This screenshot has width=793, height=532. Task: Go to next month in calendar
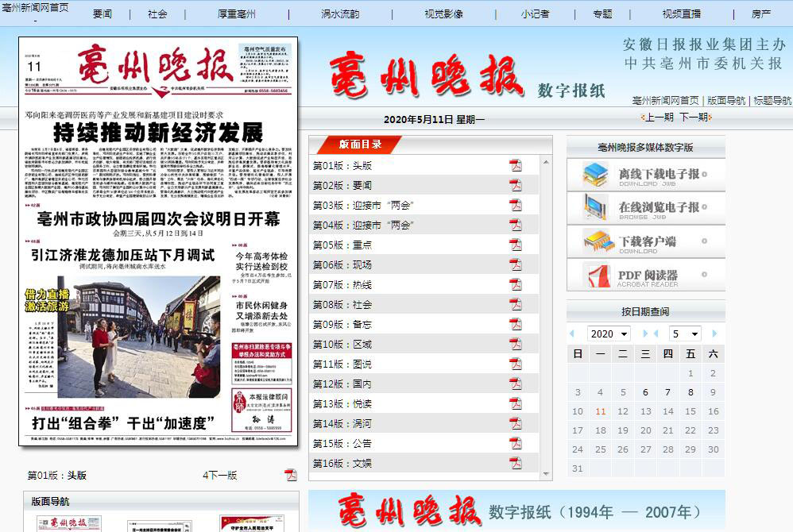tap(714, 333)
